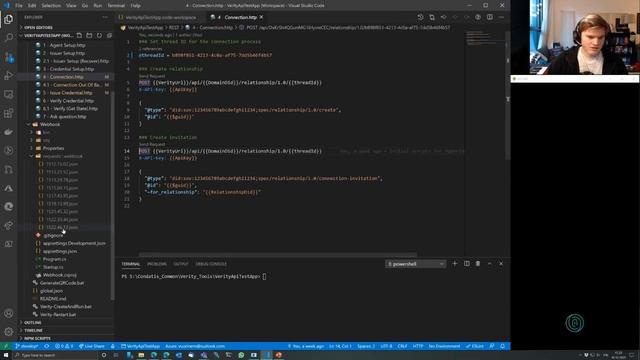Open the Manage settings gear
640x360 pixels.
point(9,332)
